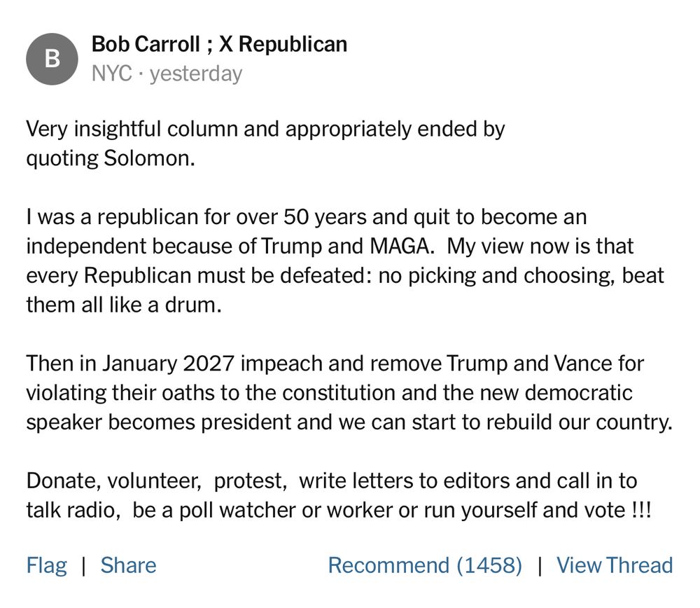The image size is (700, 608).
Task: Click the line starting "I was a republican"
Action: tap(307, 217)
